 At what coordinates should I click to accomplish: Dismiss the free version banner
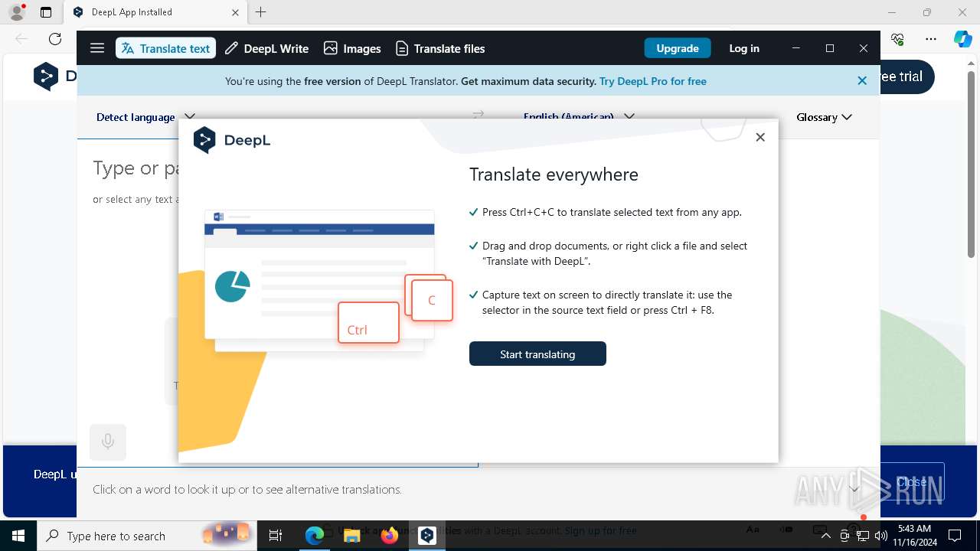click(862, 80)
